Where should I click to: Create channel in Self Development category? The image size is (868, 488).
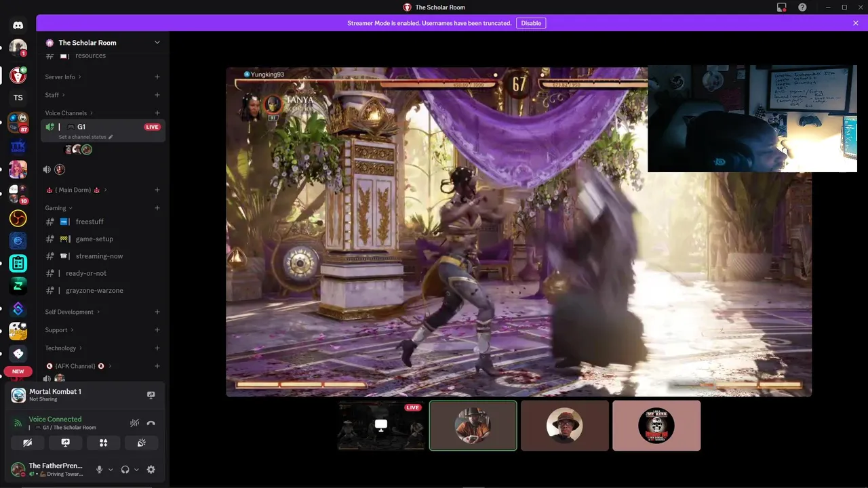[157, 312]
